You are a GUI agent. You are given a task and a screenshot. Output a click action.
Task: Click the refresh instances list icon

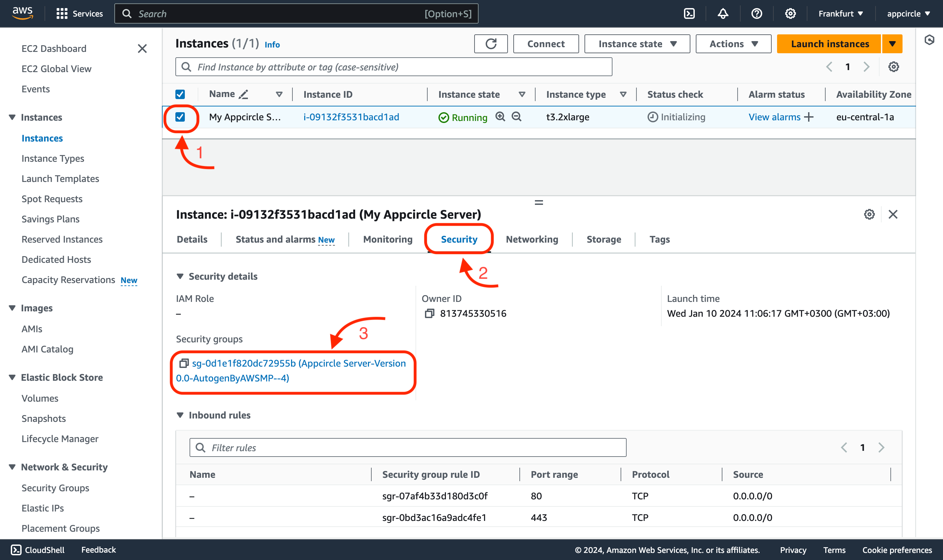pos(491,43)
